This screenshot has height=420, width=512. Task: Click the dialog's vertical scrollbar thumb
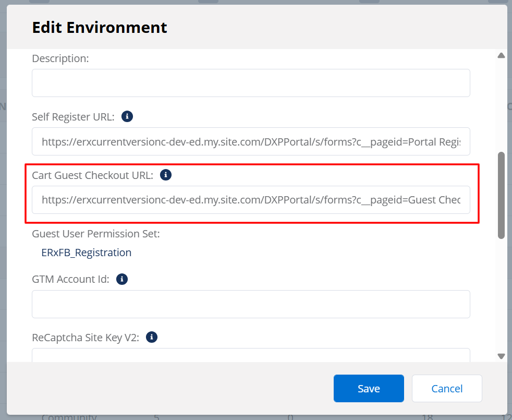[x=501, y=195]
